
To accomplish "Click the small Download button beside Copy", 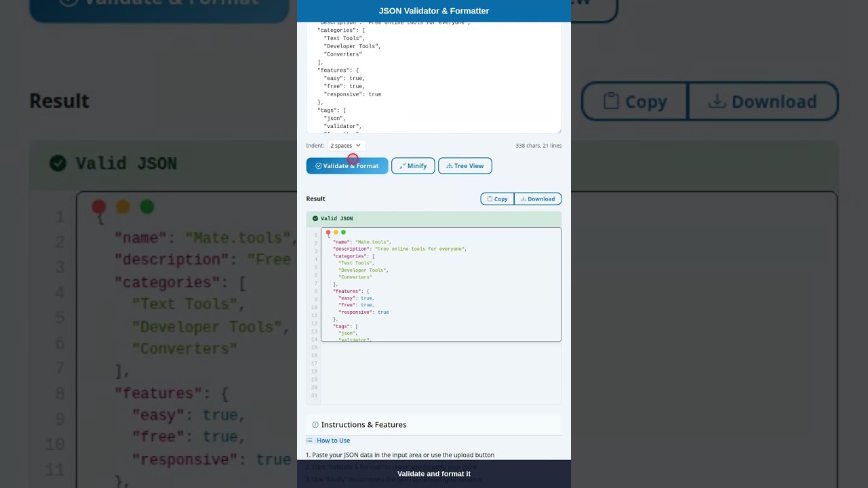I will (x=538, y=199).
